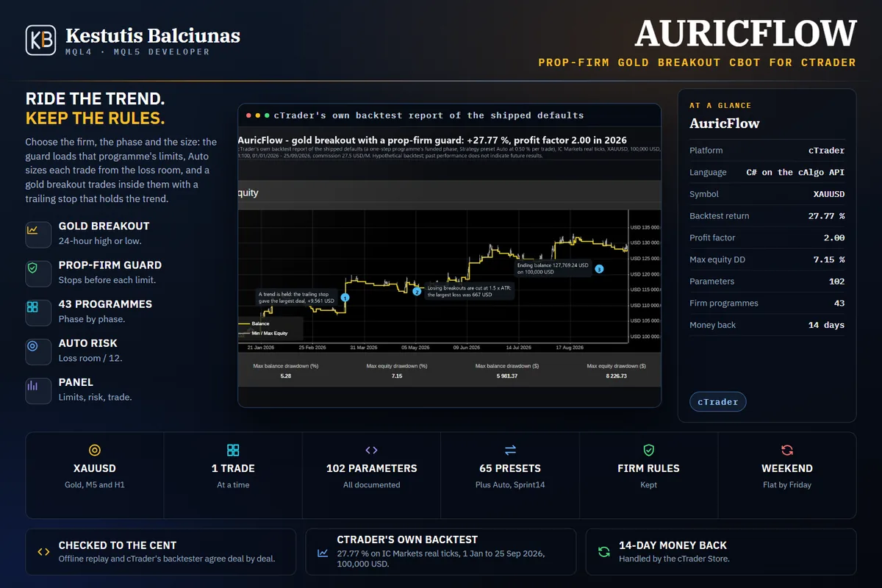Click the Kestutis Balciunas developer name

pyautogui.click(x=153, y=35)
